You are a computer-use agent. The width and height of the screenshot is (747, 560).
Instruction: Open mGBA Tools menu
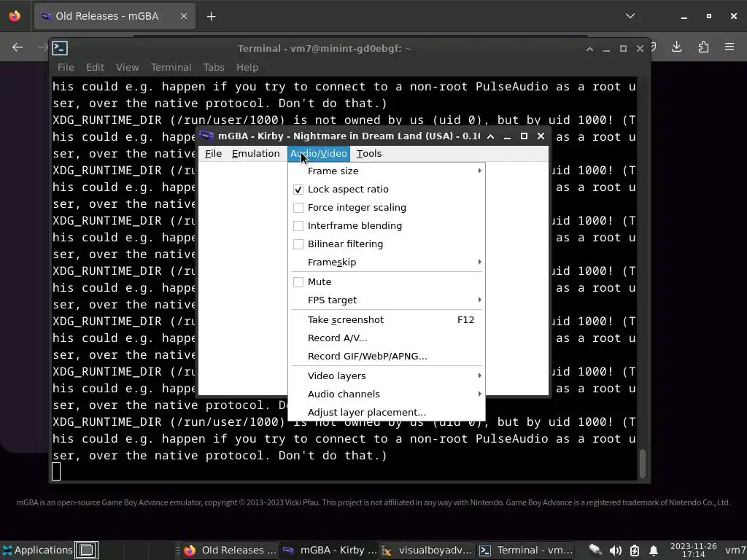369,153
